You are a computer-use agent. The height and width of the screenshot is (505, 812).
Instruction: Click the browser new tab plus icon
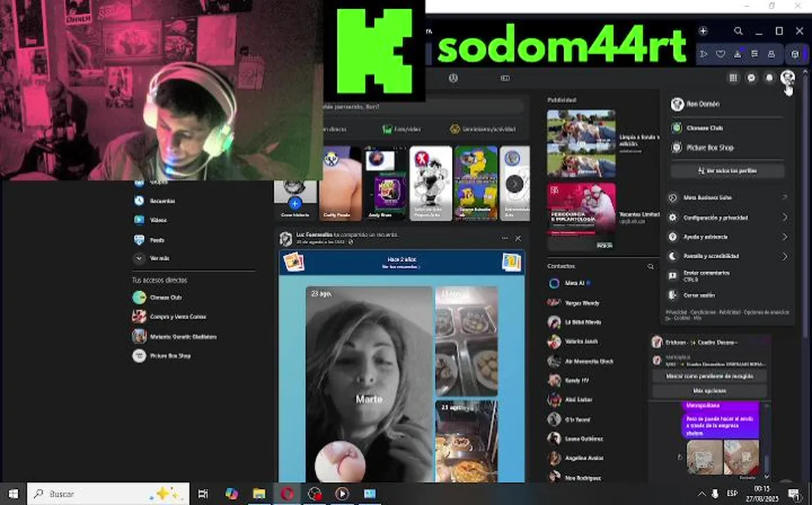[703, 31]
